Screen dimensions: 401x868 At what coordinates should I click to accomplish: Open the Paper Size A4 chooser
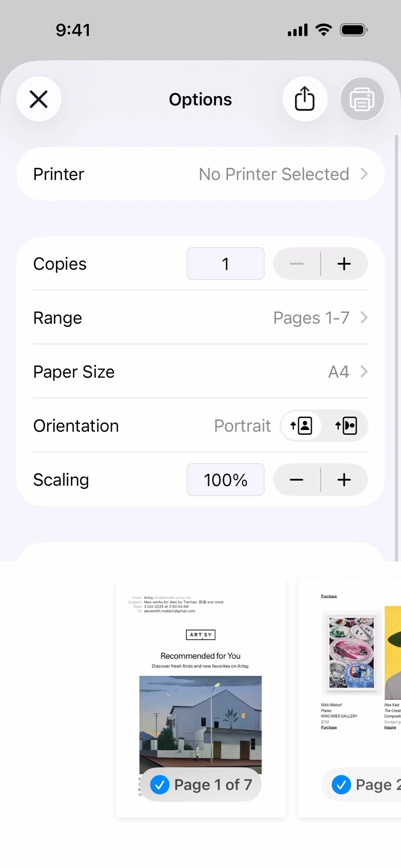pyautogui.click(x=200, y=371)
